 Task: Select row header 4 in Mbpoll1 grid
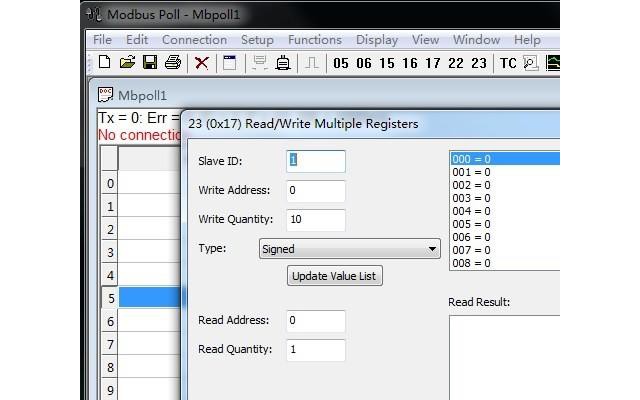tap(110, 275)
